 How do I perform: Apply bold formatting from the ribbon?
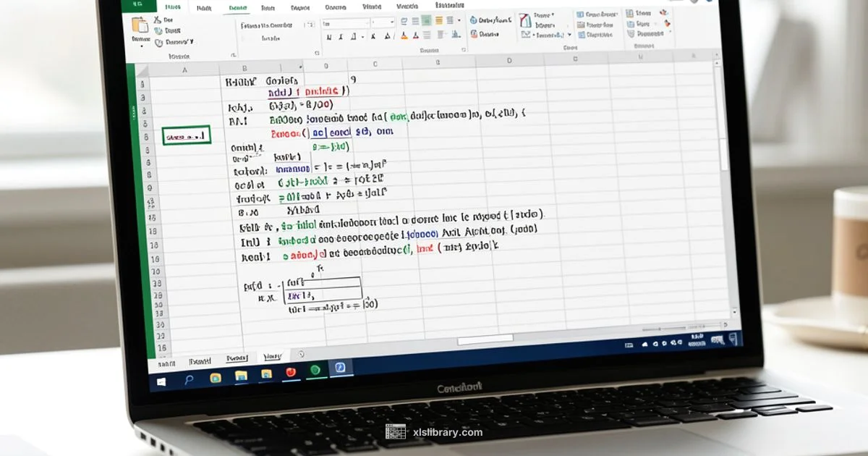click(331, 36)
